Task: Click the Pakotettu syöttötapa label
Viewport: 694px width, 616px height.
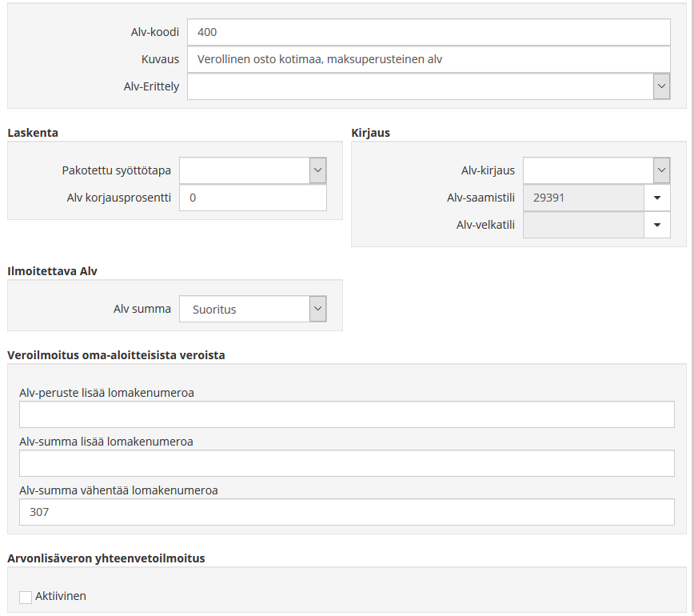Action: (x=116, y=170)
